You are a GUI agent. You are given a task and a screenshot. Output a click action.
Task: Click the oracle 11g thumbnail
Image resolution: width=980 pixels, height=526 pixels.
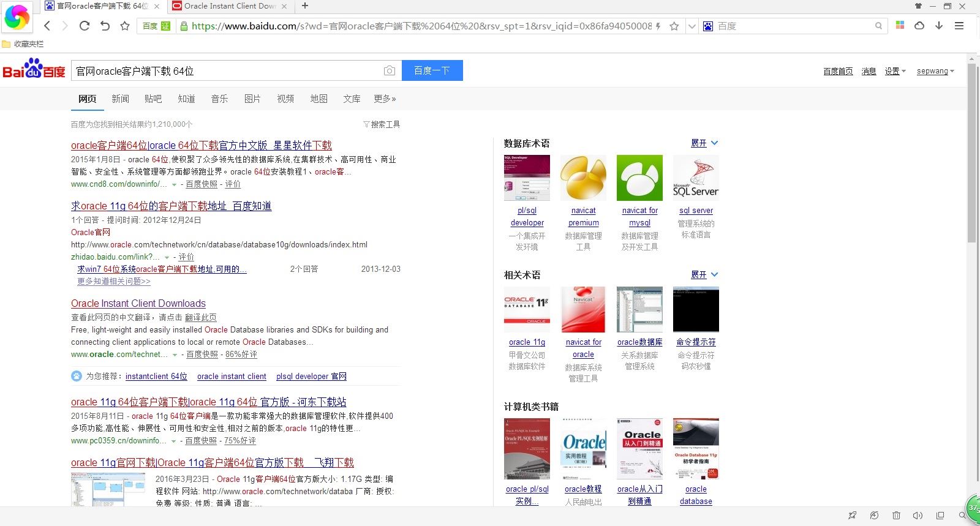point(527,309)
